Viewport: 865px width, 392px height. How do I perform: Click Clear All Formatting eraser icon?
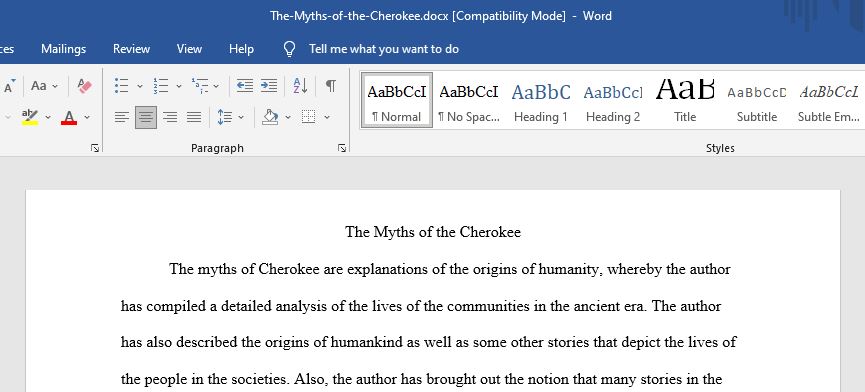tap(84, 85)
